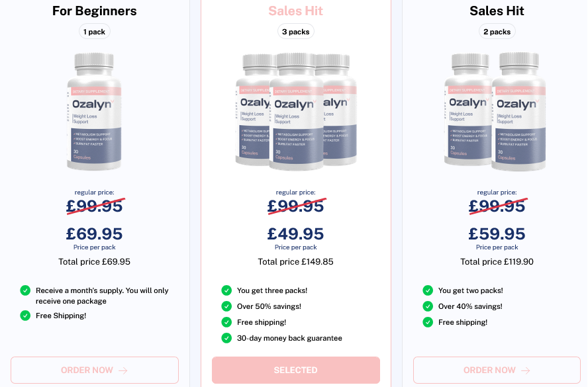
Task: Click green check icon beside 'Receive a month's supply'
Action: 25,290
